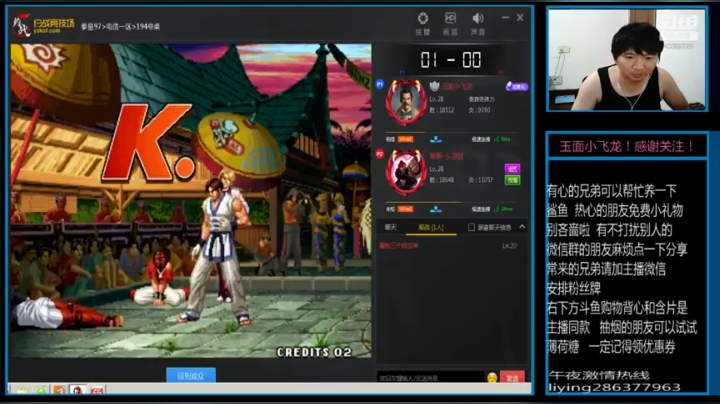Click the 拳皇97>电信一区>194号桌 breadcrumb
Viewport: 720px width, 404px height.
click(120, 27)
